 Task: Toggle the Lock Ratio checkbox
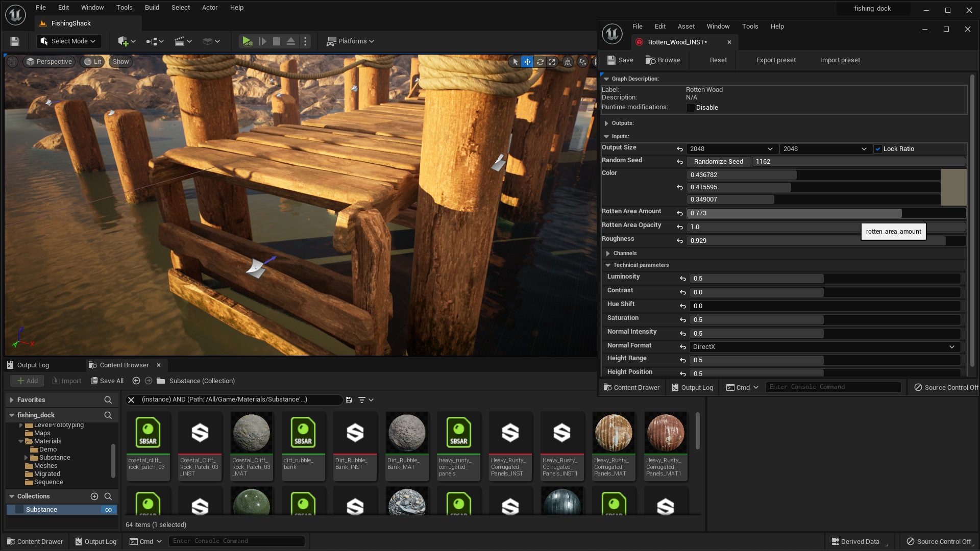877,148
